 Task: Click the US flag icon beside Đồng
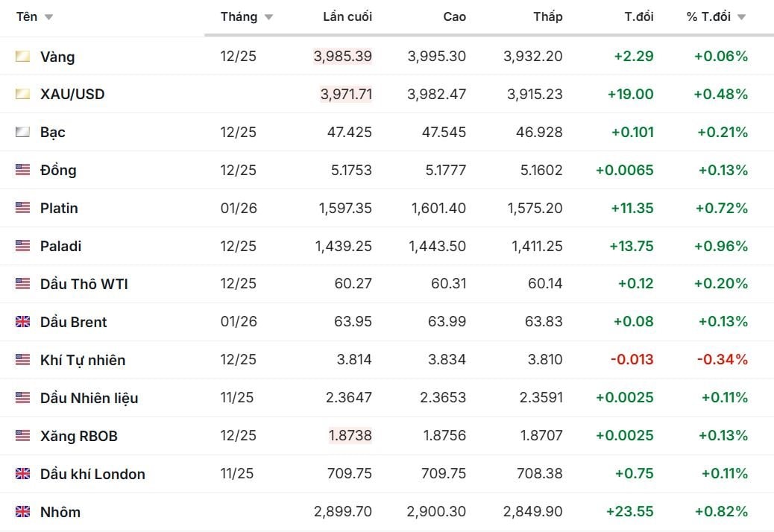click(23, 170)
